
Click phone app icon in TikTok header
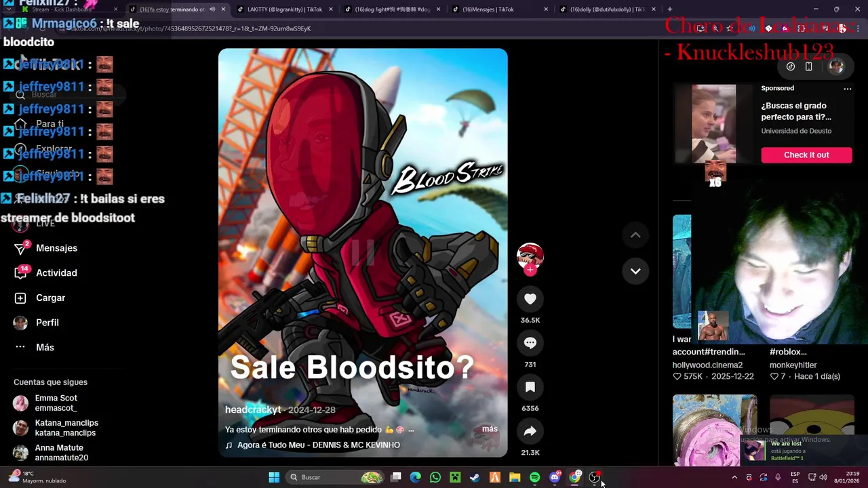pyautogui.click(x=809, y=66)
